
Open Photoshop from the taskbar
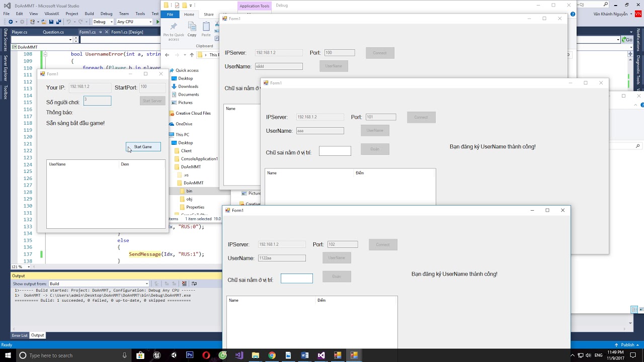click(x=190, y=355)
